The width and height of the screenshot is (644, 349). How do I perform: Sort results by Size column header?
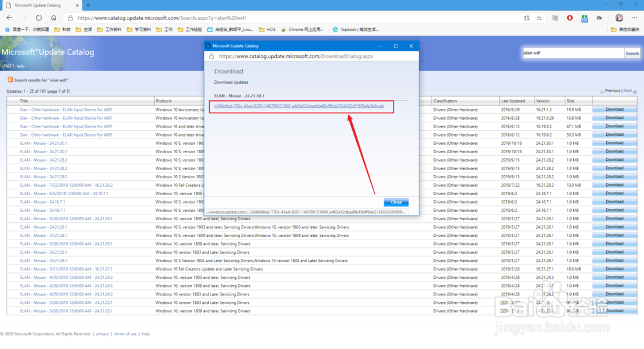571,101
